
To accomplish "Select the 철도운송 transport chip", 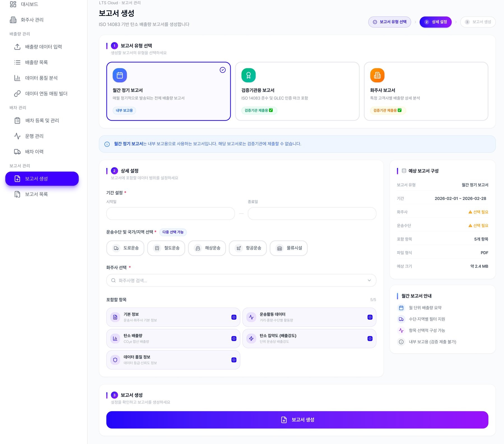I will coord(166,248).
